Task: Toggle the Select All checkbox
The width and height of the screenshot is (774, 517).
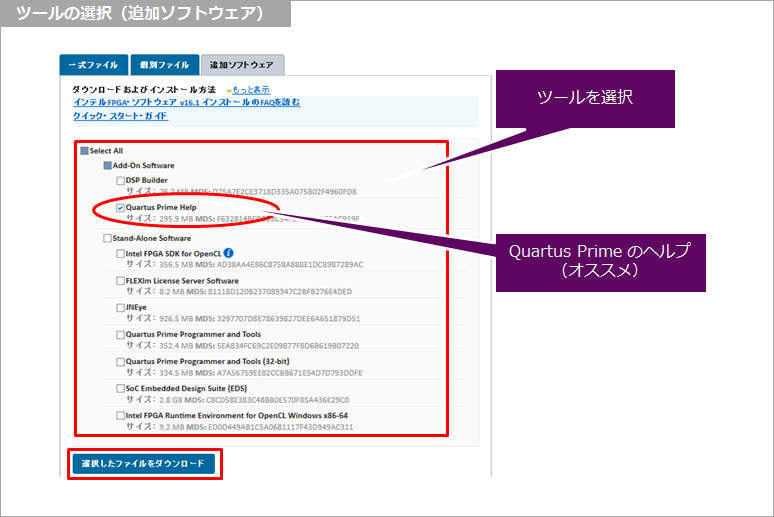Action: click(x=84, y=151)
